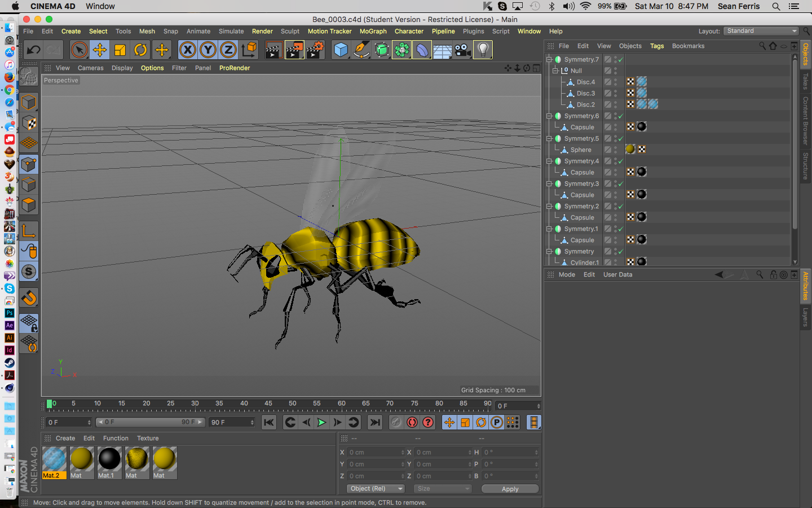The image size is (812, 508).
Task: Open the Object (Rel) dropdown
Action: point(376,489)
